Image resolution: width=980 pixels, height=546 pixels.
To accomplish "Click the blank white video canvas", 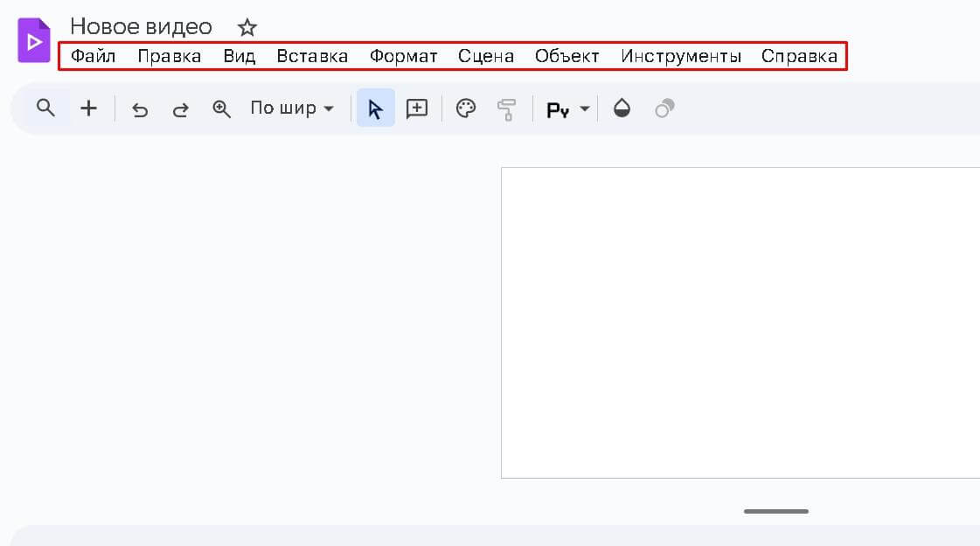I will click(x=740, y=323).
